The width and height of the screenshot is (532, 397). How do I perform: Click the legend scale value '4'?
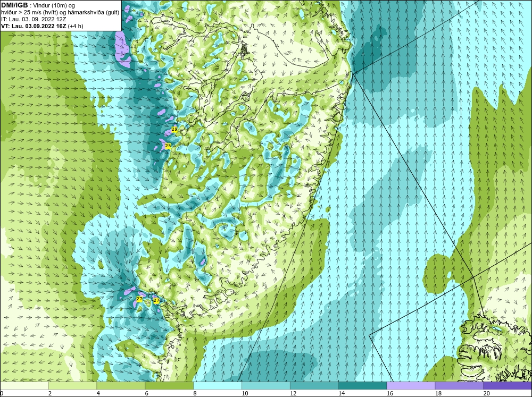click(x=98, y=393)
